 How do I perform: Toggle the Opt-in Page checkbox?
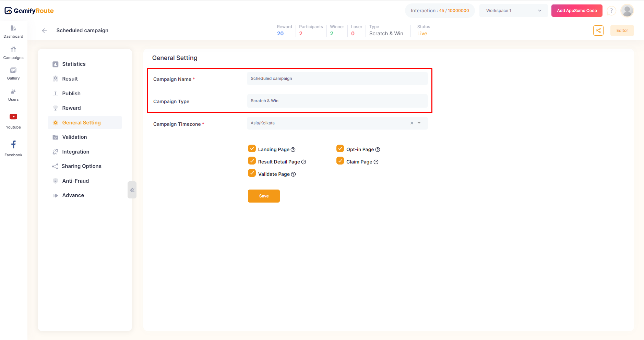(x=340, y=149)
